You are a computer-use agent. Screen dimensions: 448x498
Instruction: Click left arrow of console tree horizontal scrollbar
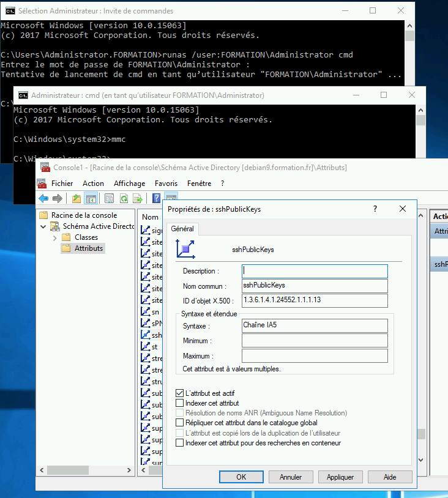[x=42, y=470]
